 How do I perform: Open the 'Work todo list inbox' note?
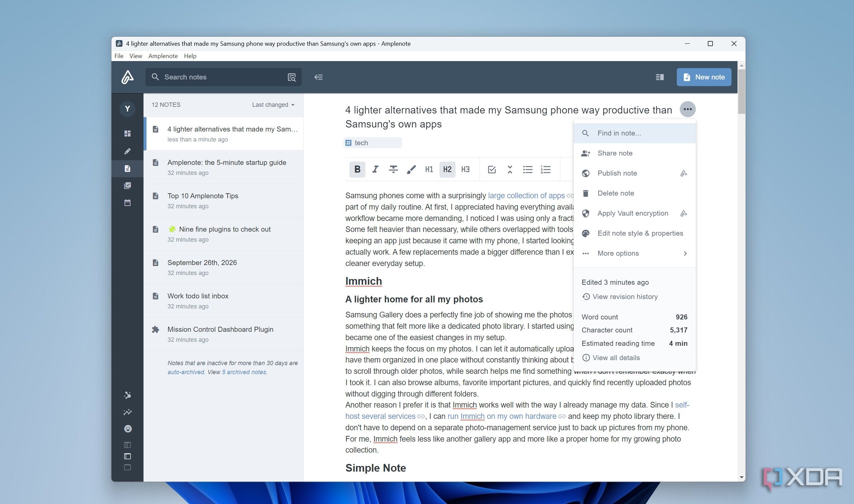(x=224, y=301)
